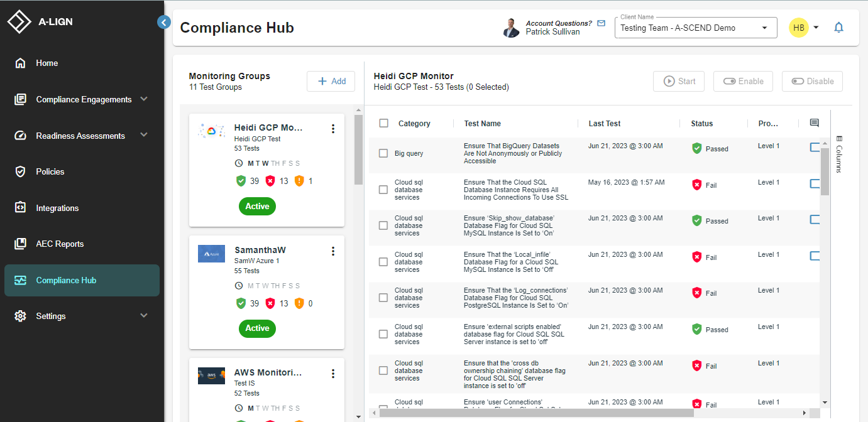Click the AWS logo on monitoring card
868x422 pixels.
point(211,376)
